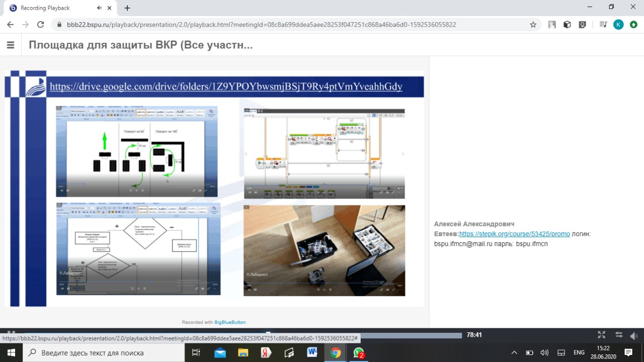
Task: Open the Chrome profile avatar K
Action: (x=618, y=24)
